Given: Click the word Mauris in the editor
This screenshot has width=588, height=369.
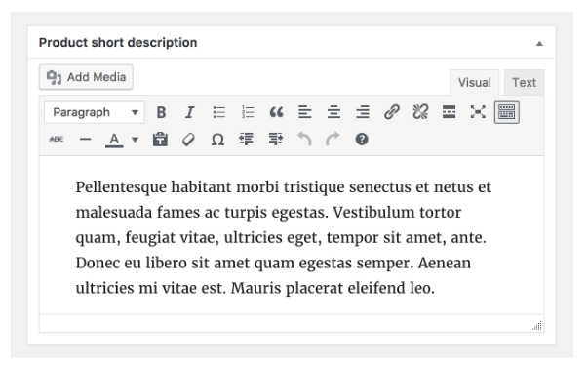Looking at the screenshot, I should [x=255, y=288].
